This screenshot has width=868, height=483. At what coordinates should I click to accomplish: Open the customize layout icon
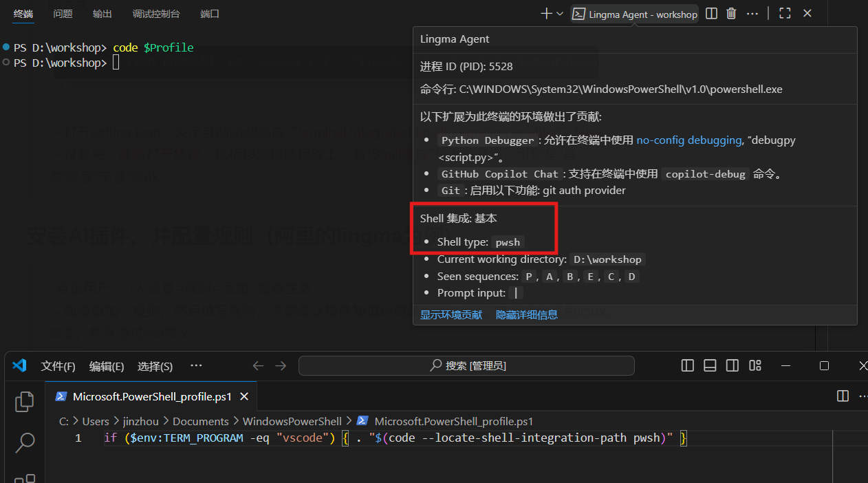755,365
